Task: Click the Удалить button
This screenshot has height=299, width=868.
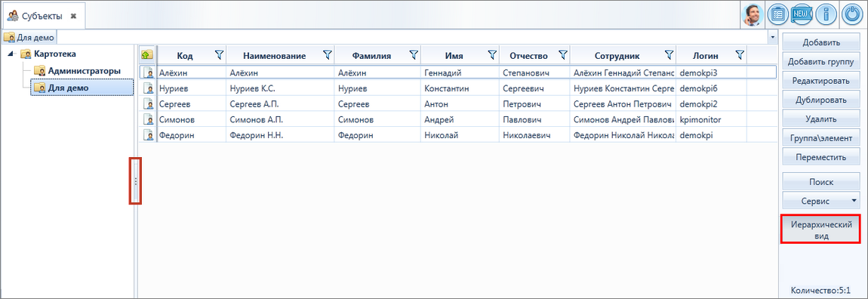Action: tap(821, 119)
